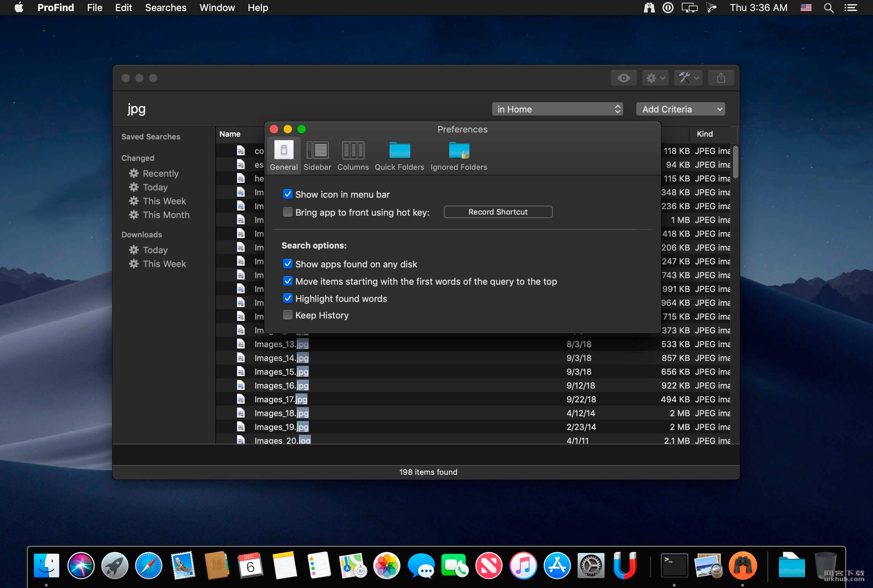
Task: Open Notification Center list icon
Action: pos(851,8)
